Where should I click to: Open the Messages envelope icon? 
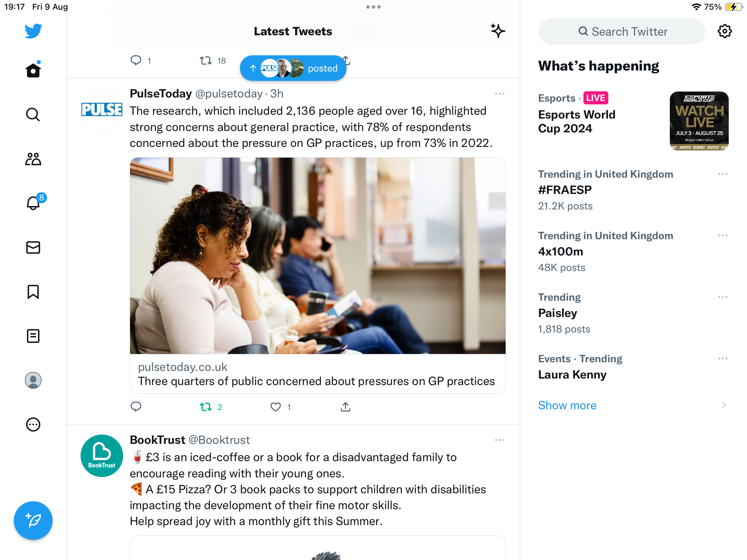pyautogui.click(x=33, y=248)
